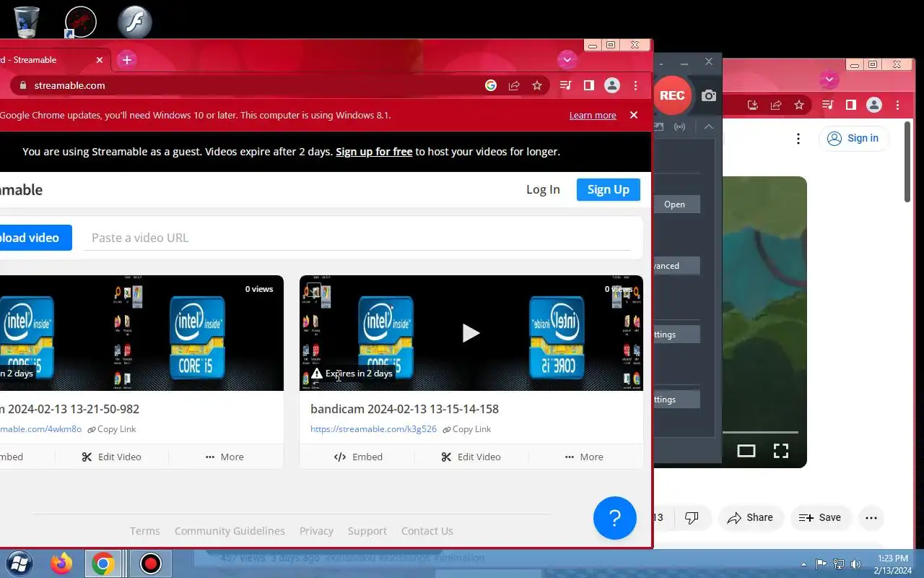Click the Bandicam broadcast signal icon

point(680,126)
